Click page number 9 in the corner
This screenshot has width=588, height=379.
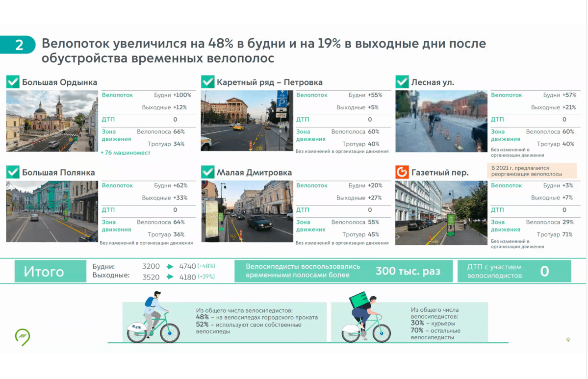[568, 340]
